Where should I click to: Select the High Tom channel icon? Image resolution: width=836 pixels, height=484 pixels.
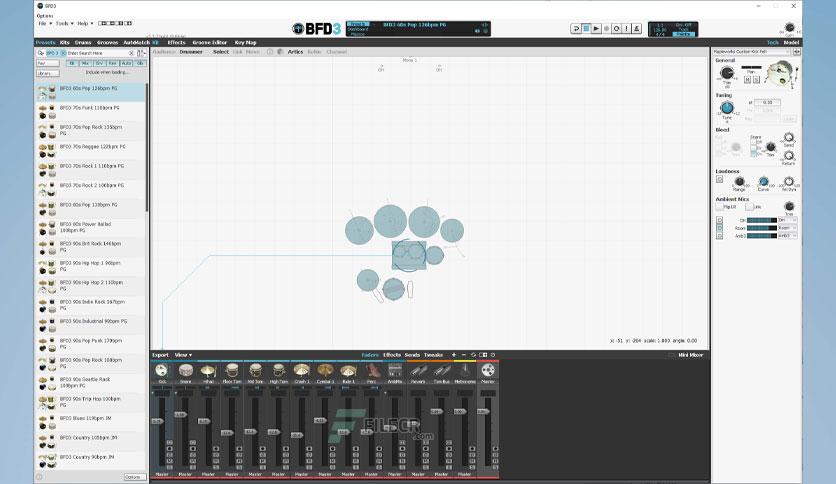pyautogui.click(x=278, y=370)
